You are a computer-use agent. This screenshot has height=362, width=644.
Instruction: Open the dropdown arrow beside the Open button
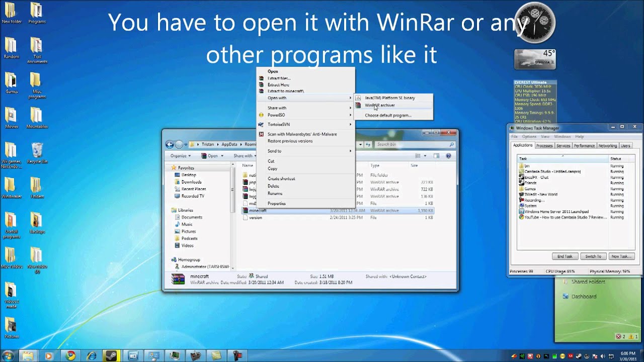(222, 156)
